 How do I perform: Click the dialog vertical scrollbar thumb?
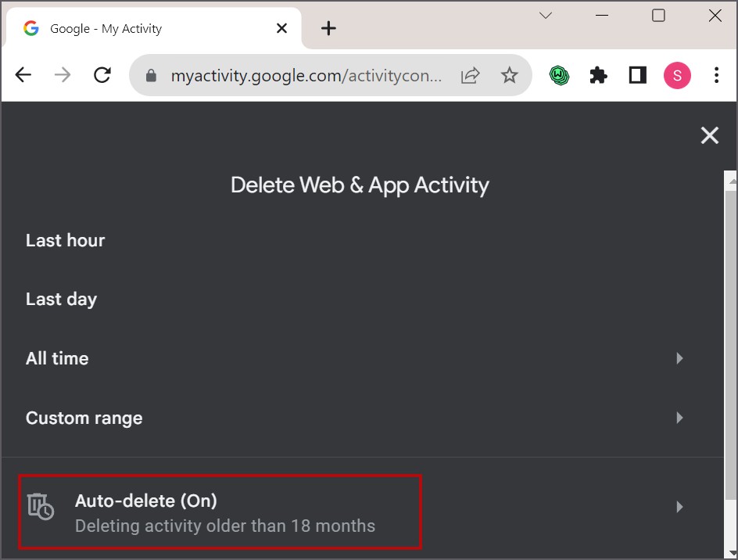tap(731, 345)
